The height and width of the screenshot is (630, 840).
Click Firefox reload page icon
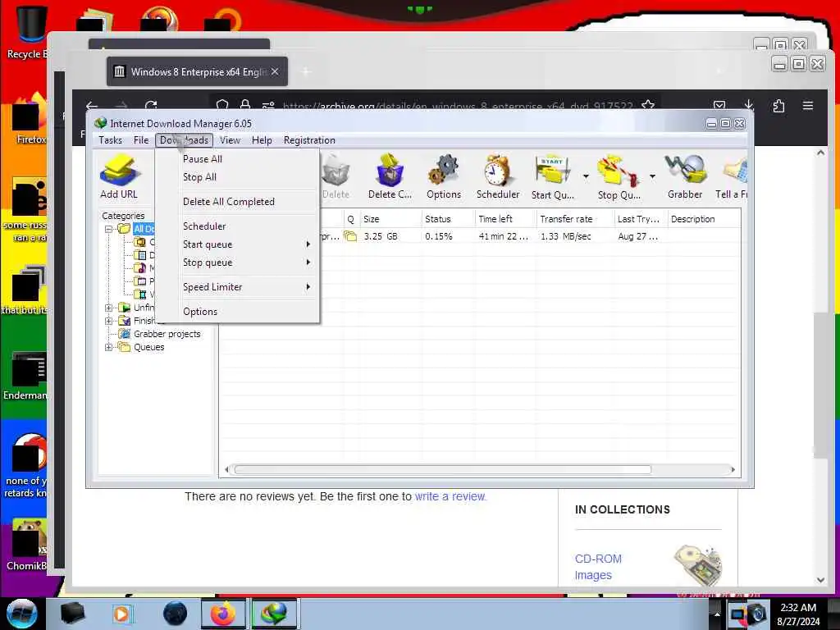[x=151, y=106]
